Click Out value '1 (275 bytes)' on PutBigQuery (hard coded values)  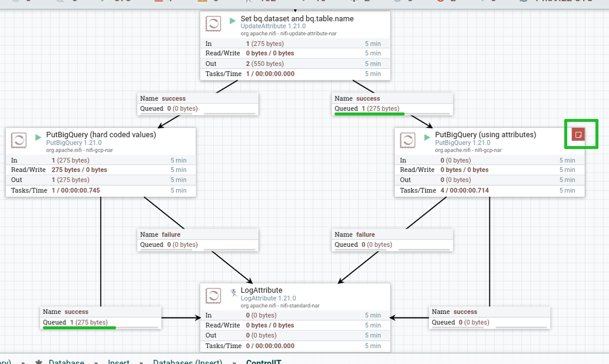pyautogui.click(x=70, y=180)
